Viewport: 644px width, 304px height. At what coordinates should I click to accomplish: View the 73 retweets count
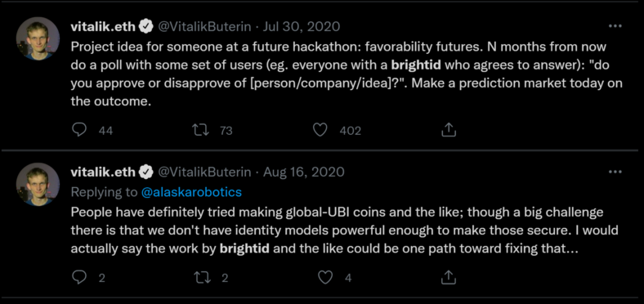click(x=226, y=131)
